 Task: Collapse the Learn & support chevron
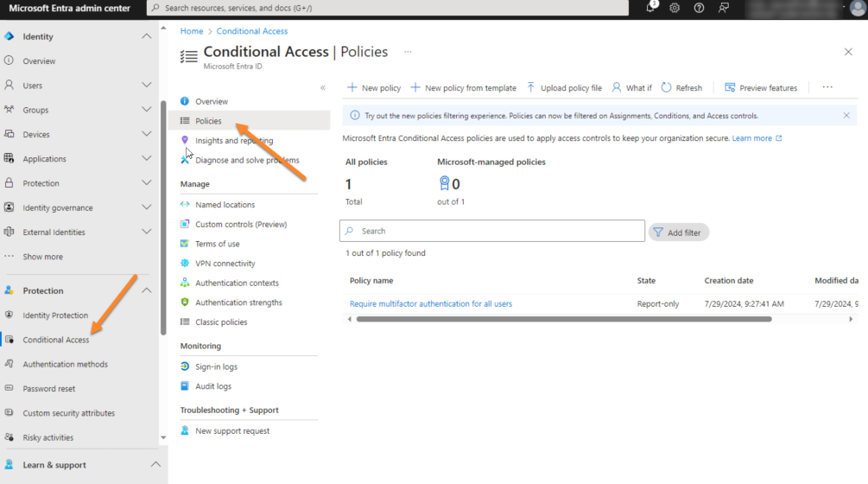155,464
